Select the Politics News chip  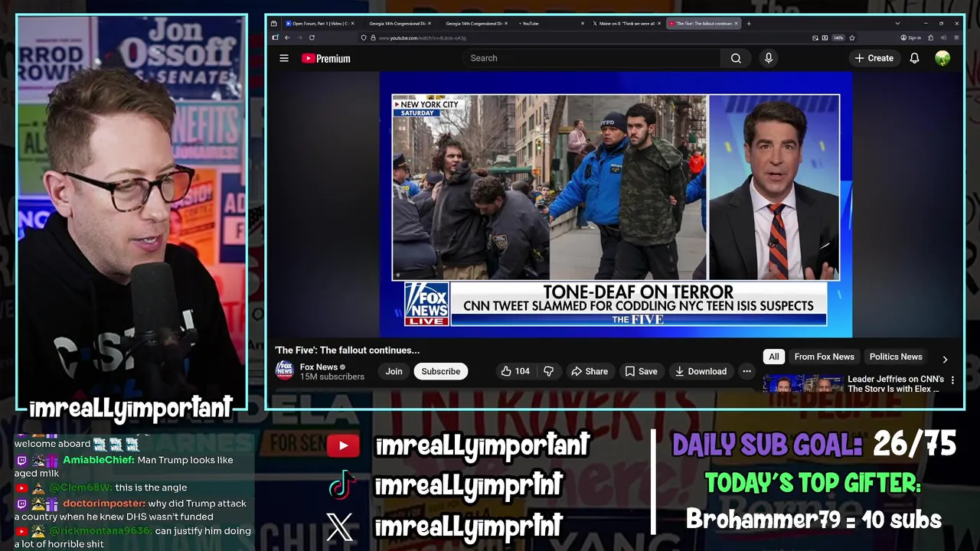click(x=896, y=357)
